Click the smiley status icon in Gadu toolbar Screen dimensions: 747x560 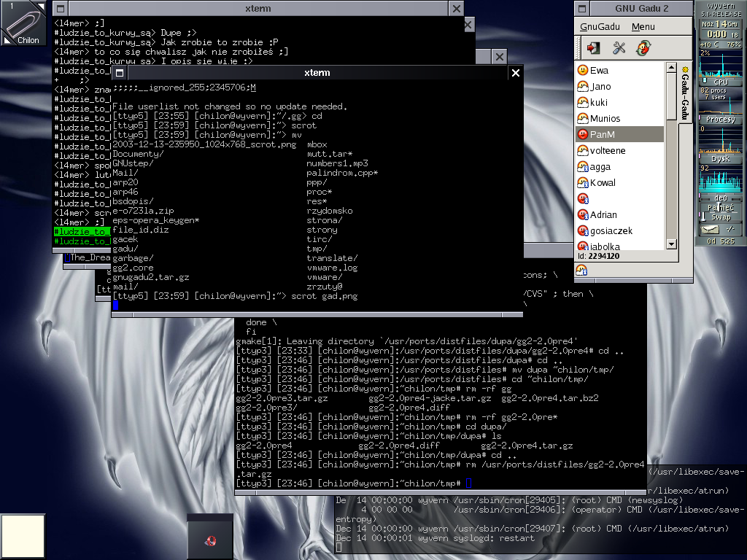click(x=643, y=48)
